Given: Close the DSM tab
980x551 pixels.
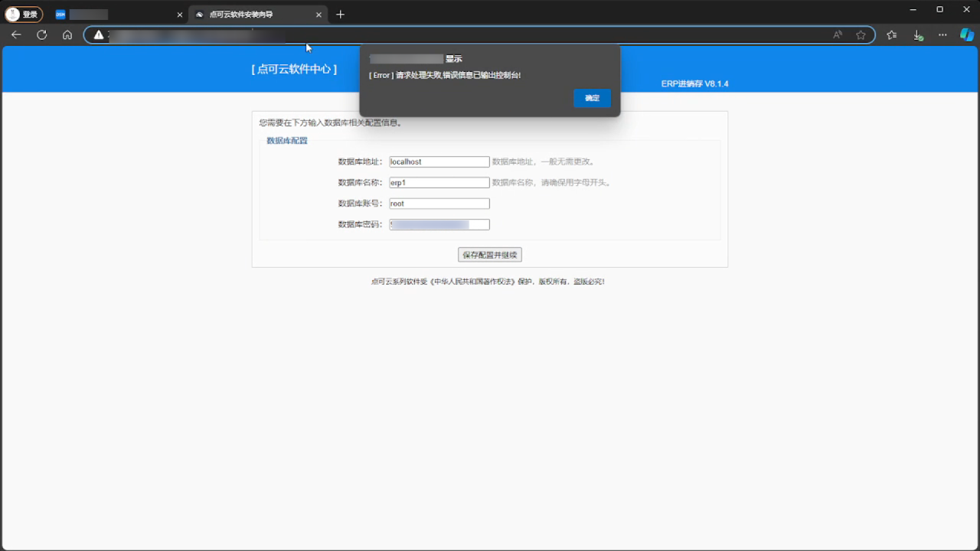Looking at the screenshot, I should pyautogui.click(x=180, y=15).
